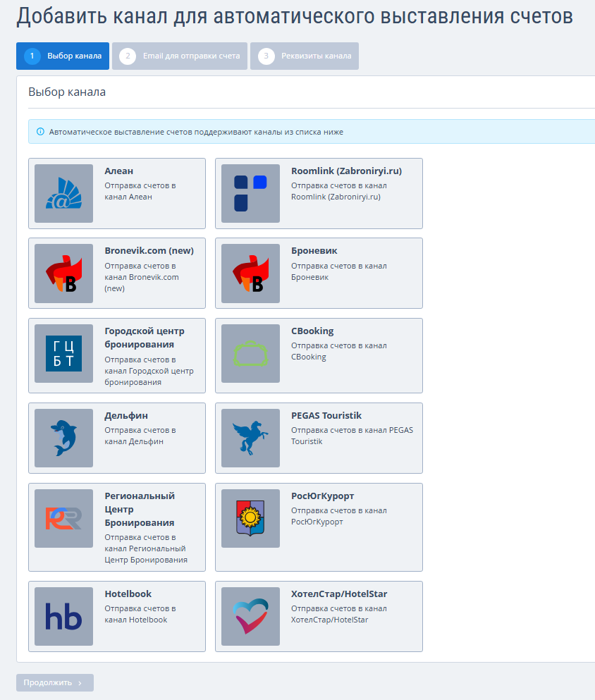Choose the Bronevik.com (new) logo

tap(64, 274)
